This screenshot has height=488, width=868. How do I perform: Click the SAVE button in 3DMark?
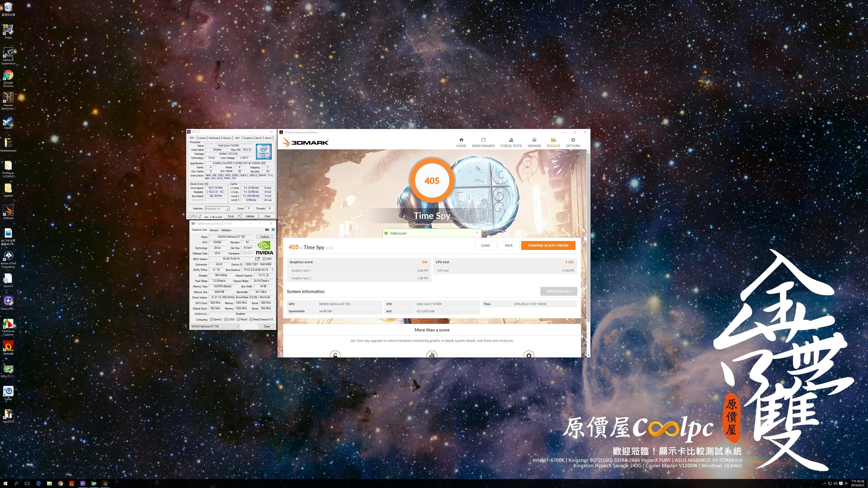tap(509, 246)
